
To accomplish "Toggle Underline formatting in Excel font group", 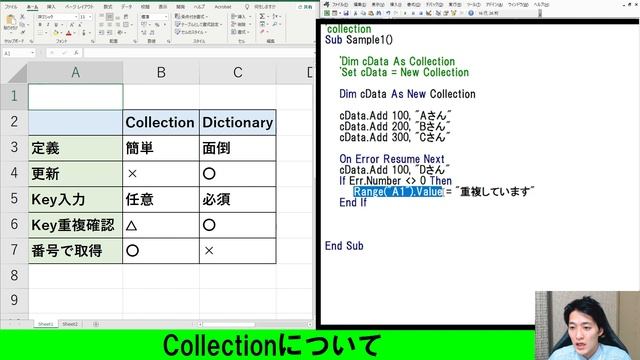I will tap(56, 25).
